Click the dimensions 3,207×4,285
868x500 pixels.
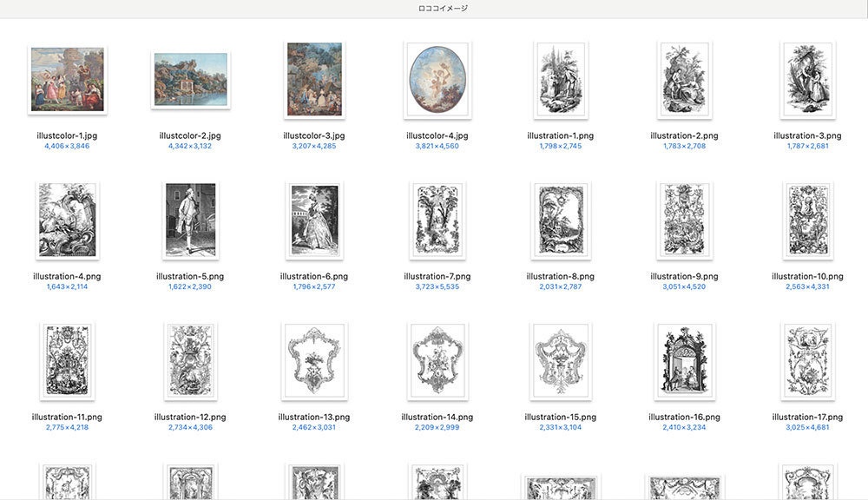pyautogui.click(x=314, y=146)
